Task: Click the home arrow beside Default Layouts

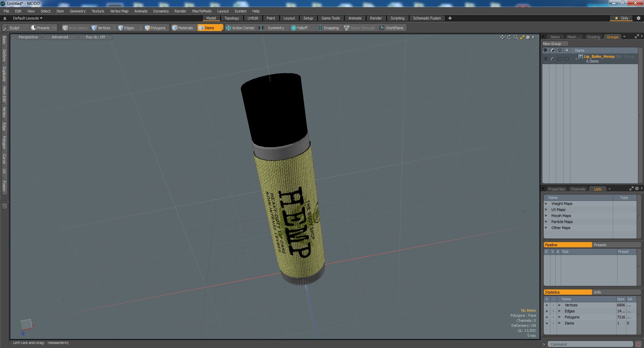Action: 5,18
